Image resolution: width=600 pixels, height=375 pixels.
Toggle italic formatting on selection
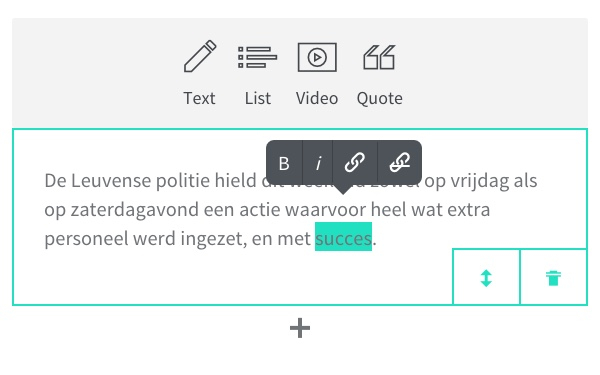318,163
